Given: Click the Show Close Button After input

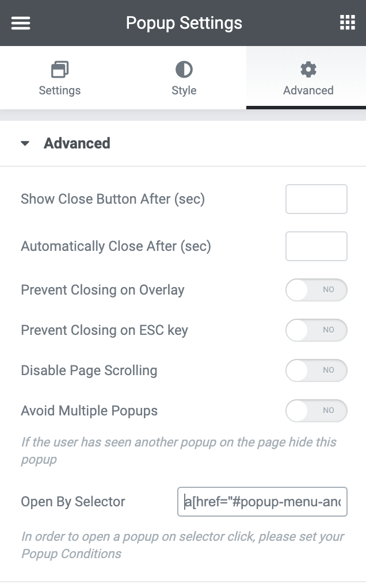Looking at the screenshot, I should coord(316,198).
